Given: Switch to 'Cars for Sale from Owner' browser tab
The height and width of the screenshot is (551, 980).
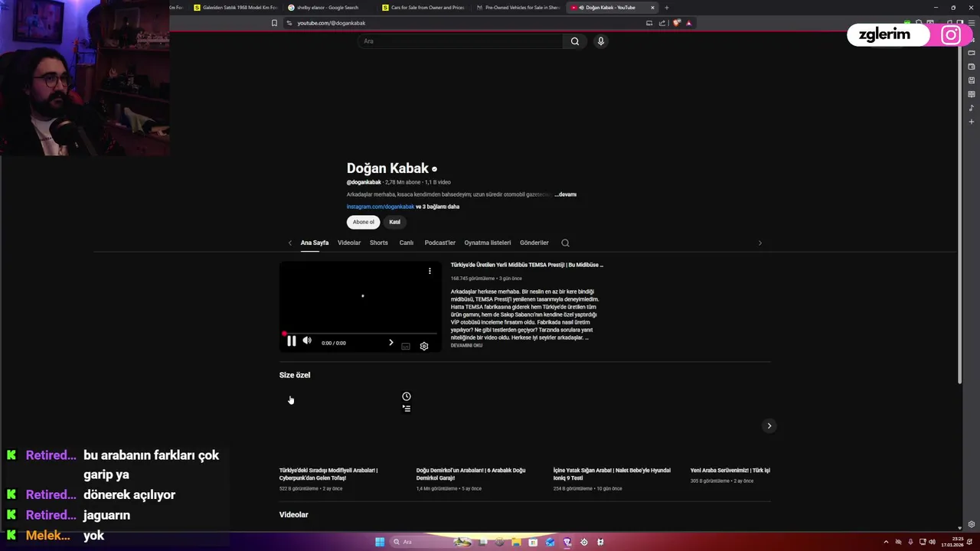Looking at the screenshot, I should (x=423, y=8).
